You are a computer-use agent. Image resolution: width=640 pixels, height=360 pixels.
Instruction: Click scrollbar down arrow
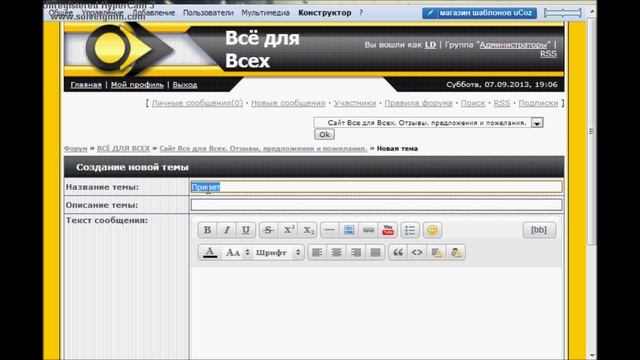(x=591, y=356)
